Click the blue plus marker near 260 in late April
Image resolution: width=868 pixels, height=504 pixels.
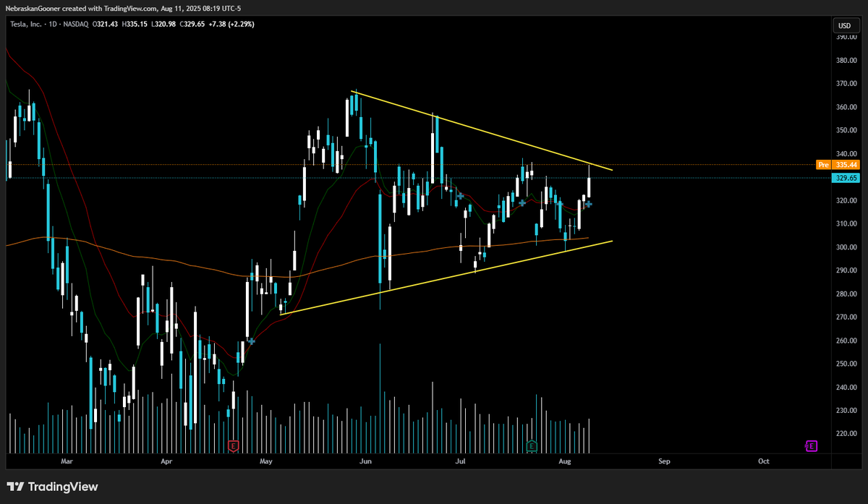coord(251,341)
